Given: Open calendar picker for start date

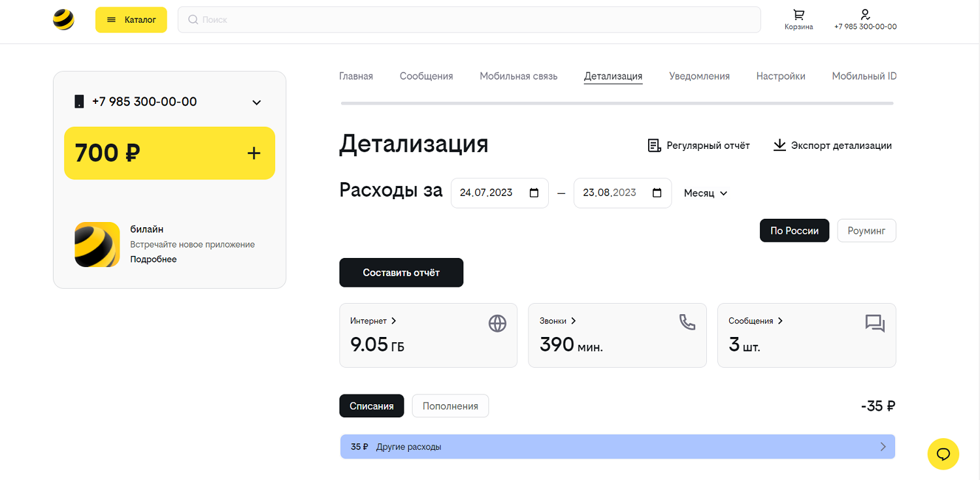Looking at the screenshot, I should coord(534,193).
